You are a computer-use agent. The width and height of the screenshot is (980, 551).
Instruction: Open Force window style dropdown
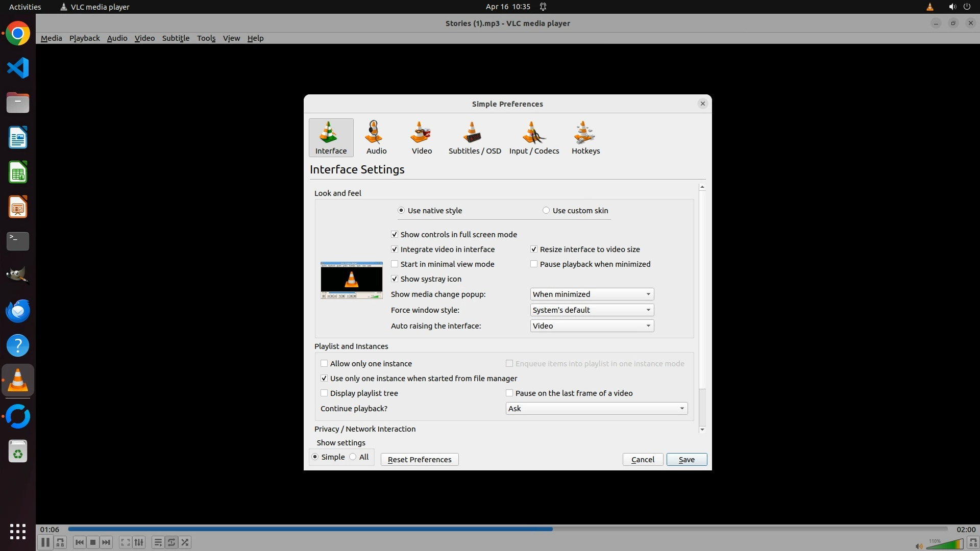click(592, 310)
